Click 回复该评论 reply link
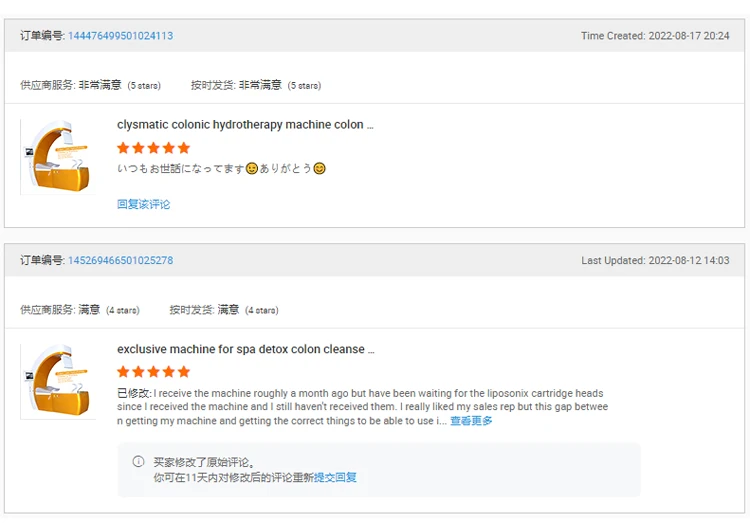Image resolution: width=750 pixels, height=523 pixels. point(143,204)
